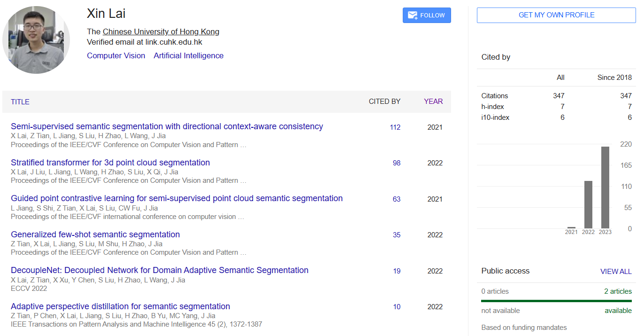
Task: Click GET MY OWN PROFILE
Action: click(556, 15)
